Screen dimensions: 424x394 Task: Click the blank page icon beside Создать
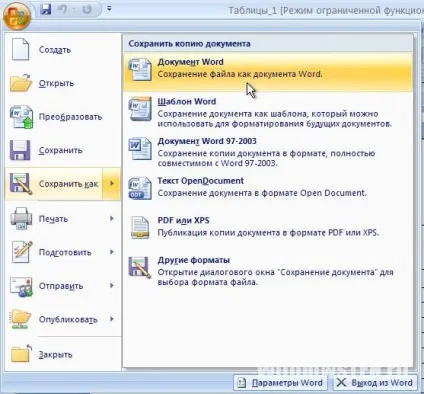point(21,49)
